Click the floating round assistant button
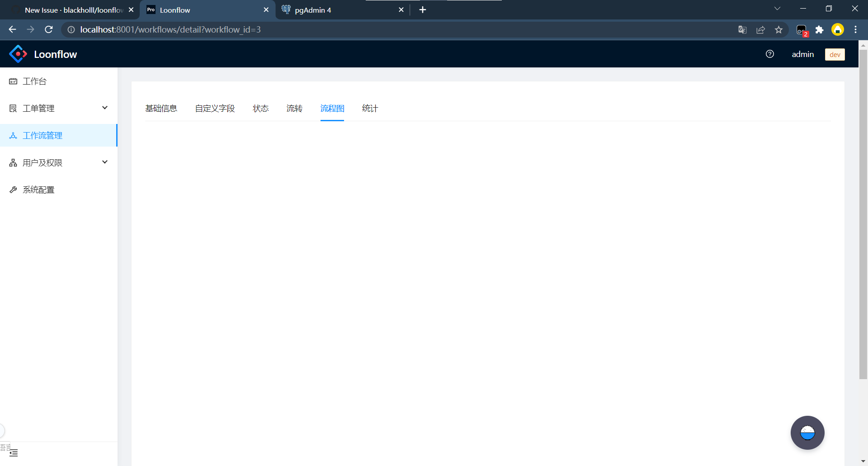 pyautogui.click(x=807, y=433)
